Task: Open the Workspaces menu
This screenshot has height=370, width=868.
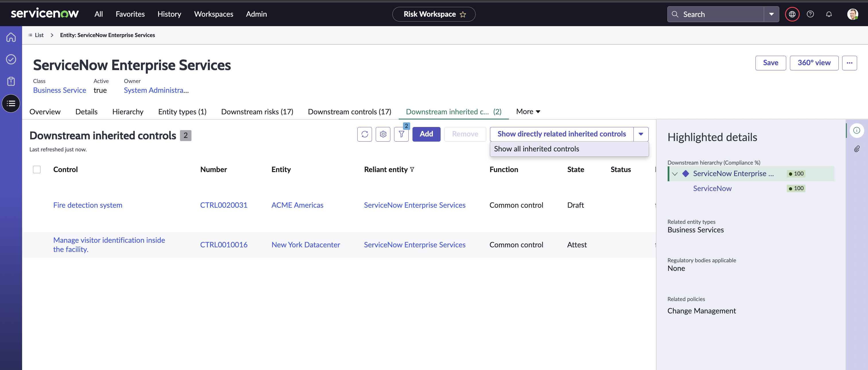Action: tap(214, 14)
